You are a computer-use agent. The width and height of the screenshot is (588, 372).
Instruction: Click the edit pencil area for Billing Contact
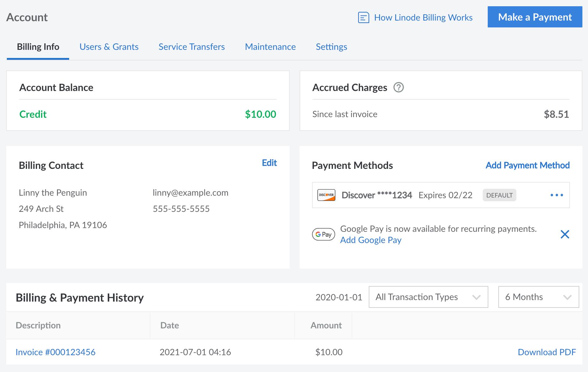(x=268, y=163)
